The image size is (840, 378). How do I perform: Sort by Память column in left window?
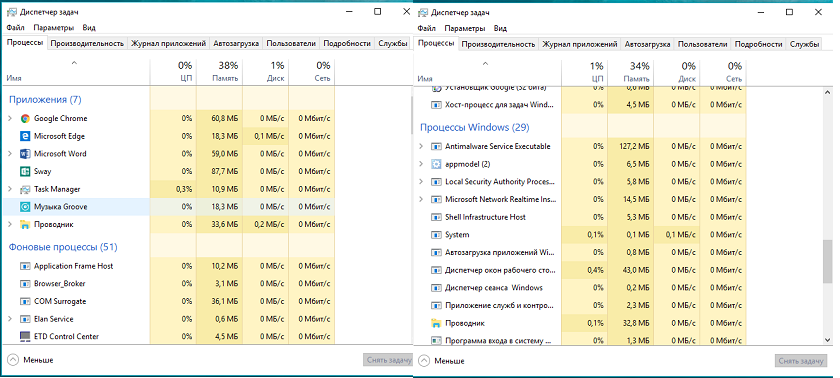pyautogui.click(x=220, y=72)
